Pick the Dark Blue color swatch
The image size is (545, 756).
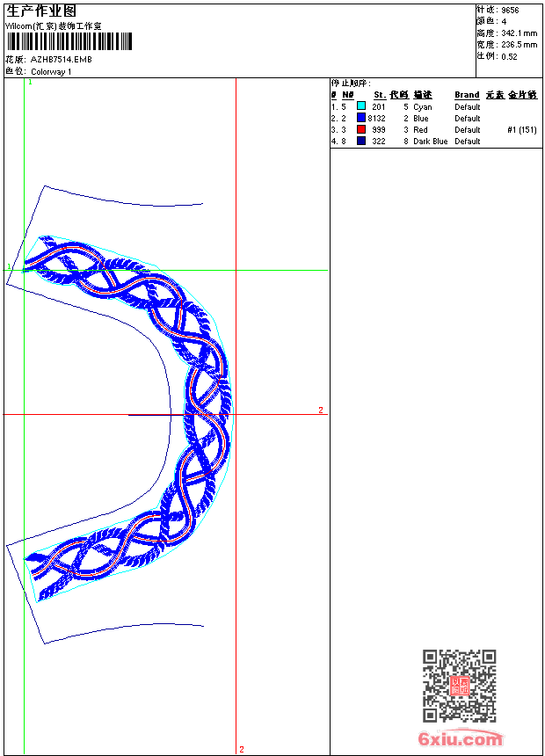[x=361, y=141]
